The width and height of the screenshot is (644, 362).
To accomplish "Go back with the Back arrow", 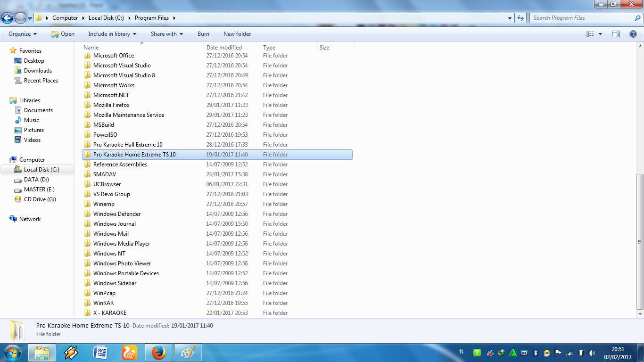I will (7, 18).
